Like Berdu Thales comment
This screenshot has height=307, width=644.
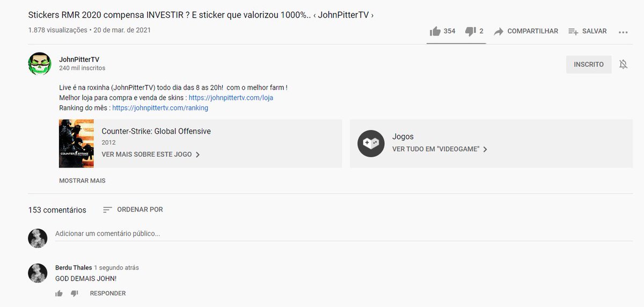pos(59,293)
